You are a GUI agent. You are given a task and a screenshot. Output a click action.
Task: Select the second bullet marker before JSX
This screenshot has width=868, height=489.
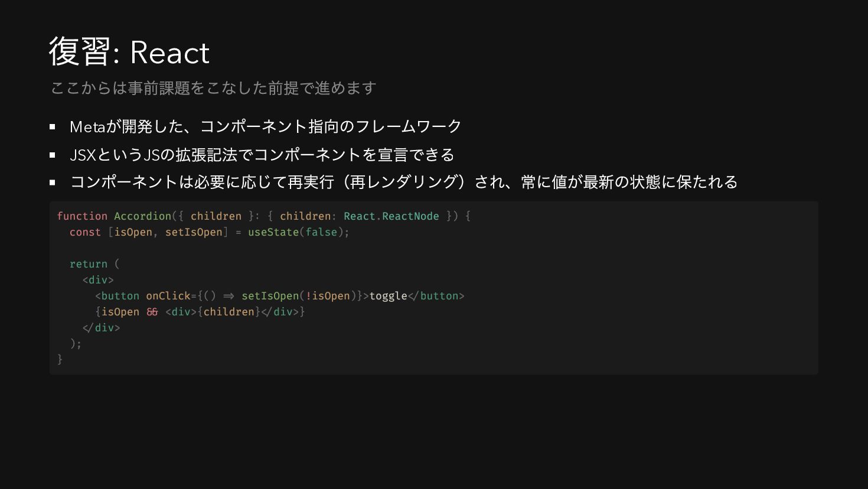tap(53, 155)
